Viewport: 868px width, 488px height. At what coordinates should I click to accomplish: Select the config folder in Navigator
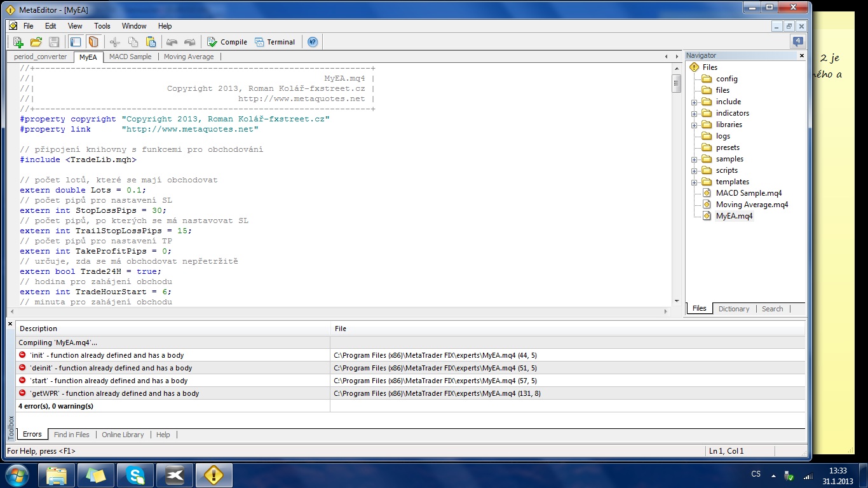click(x=726, y=79)
